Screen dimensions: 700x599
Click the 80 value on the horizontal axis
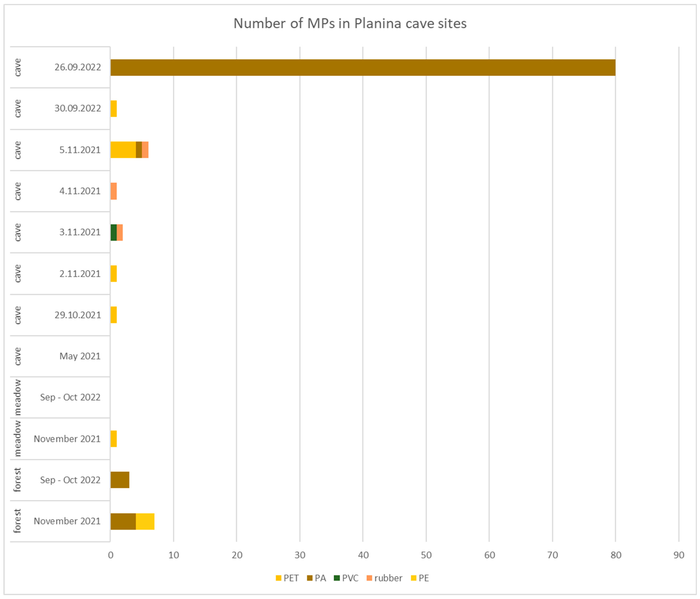616,555
